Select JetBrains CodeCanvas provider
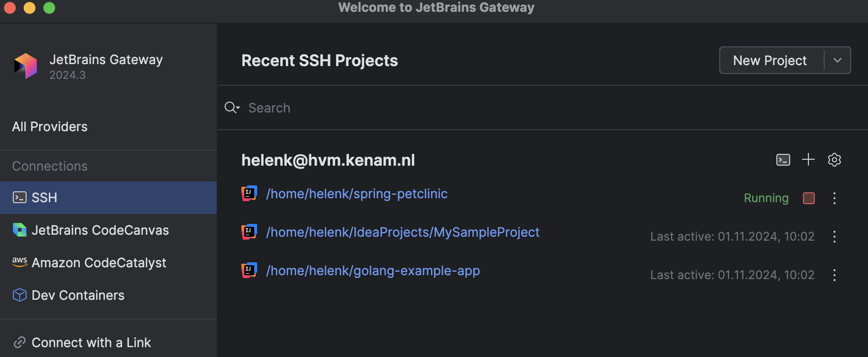The width and height of the screenshot is (868, 357). click(100, 230)
